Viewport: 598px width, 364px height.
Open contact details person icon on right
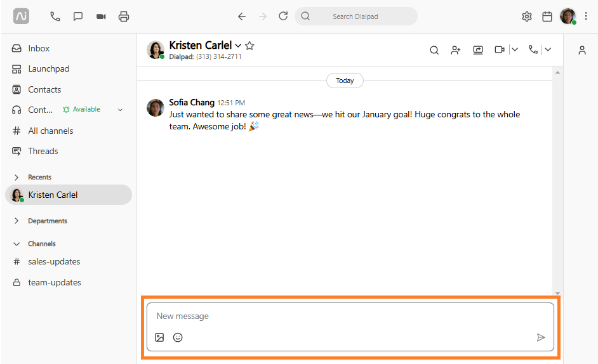[582, 50]
